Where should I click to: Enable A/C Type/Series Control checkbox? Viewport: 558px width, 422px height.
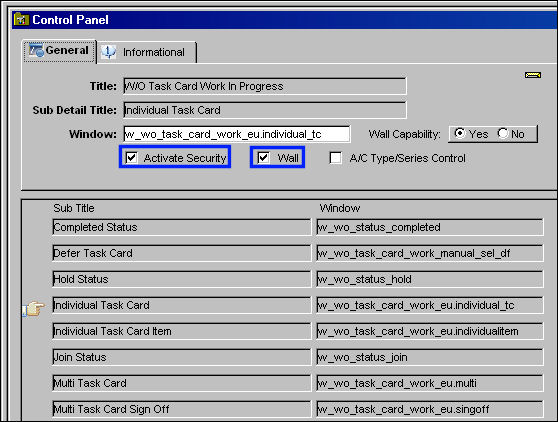[336, 158]
